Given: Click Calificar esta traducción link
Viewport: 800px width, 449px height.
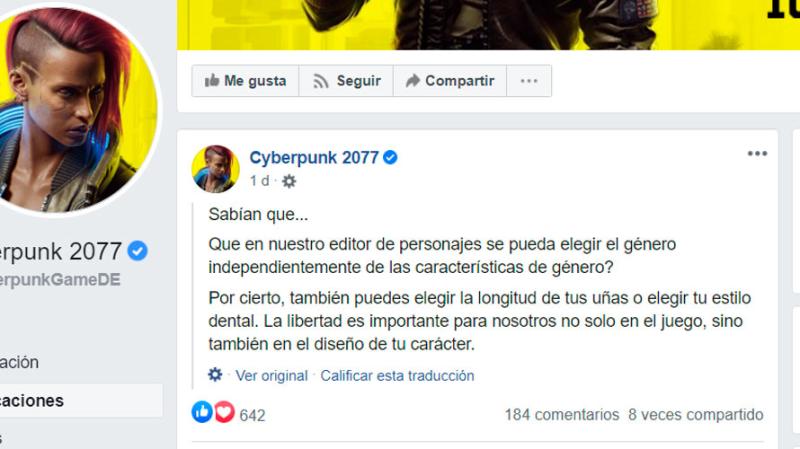Looking at the screenshot, I should [397, 376].
